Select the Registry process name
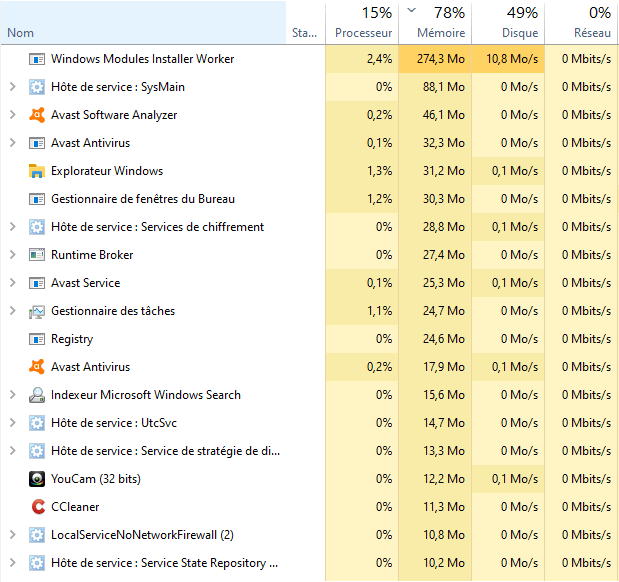This screenshot has height=582, width=619. (72, 339)
